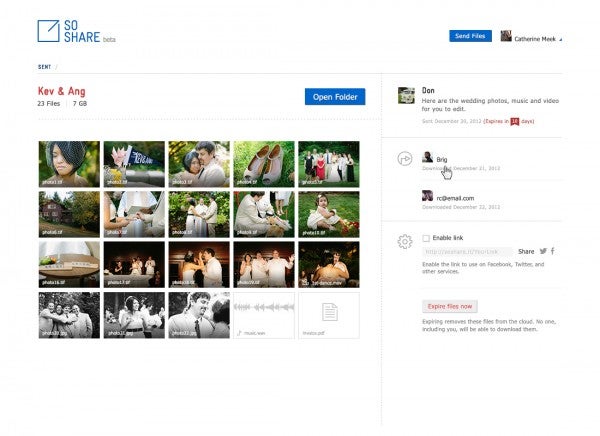Click the rc@email.com recipient avatar
Screen dimensions: 600x436
pyautogui.click(x=428, y=197)
